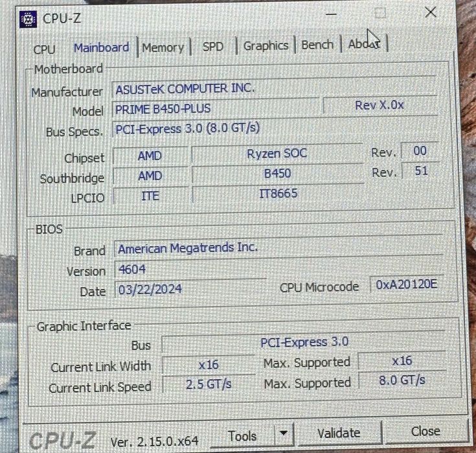Click the CPU-Z app icon in title bar

pyautogui.click(x=28, y=19)
